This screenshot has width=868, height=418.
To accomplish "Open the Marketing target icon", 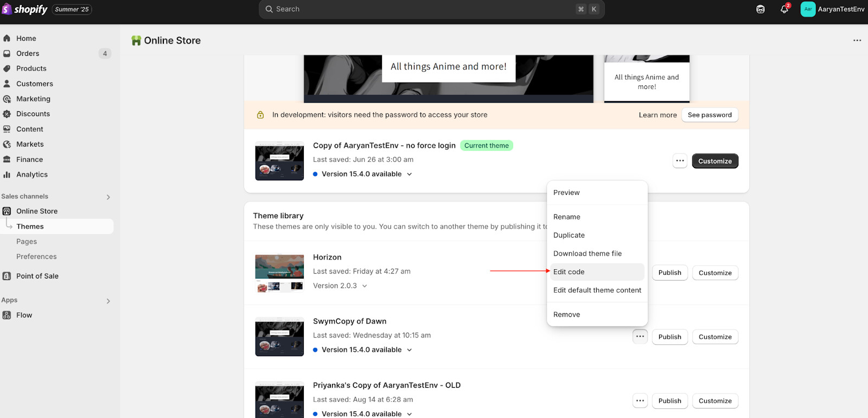I will (x=7, y=99).
